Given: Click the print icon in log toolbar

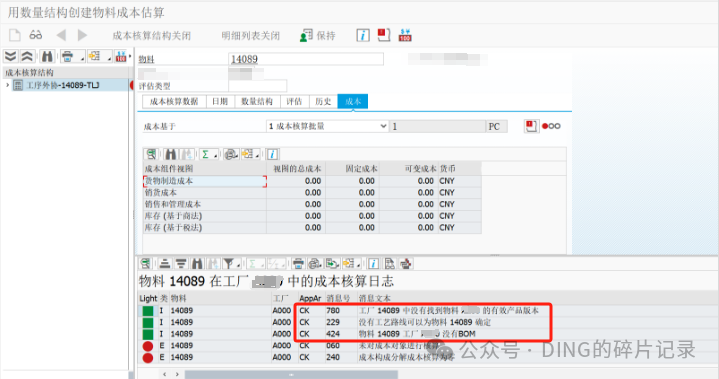Looking at the screenshot, I should coord(298,264).
